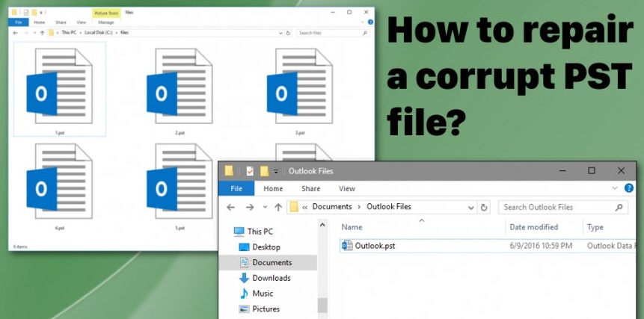This screenshot has width=644, height=319.
Task: Go back in Outlook Files window
Action: tap(231, 208)
